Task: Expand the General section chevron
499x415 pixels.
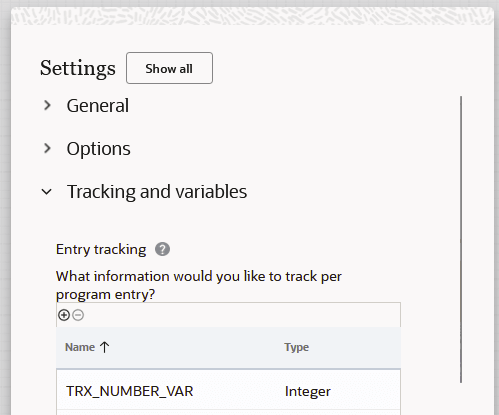Action: (47, 105)
